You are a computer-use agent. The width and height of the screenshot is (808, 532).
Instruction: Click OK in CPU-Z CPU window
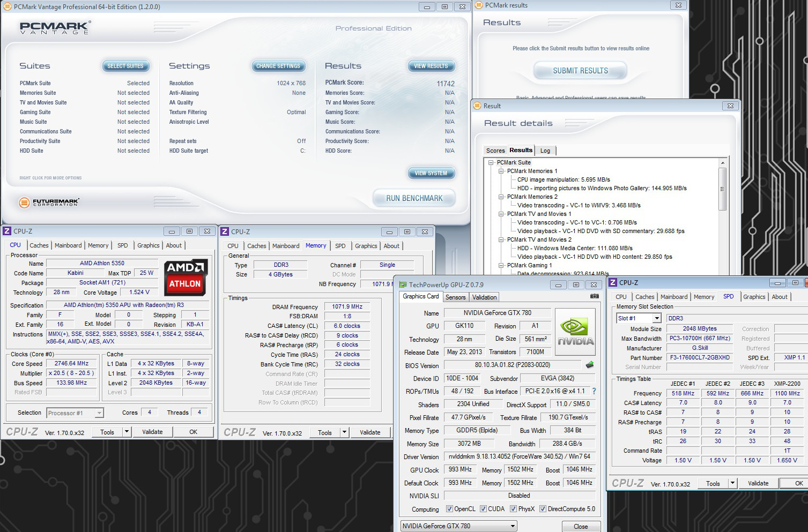[194, 432]
